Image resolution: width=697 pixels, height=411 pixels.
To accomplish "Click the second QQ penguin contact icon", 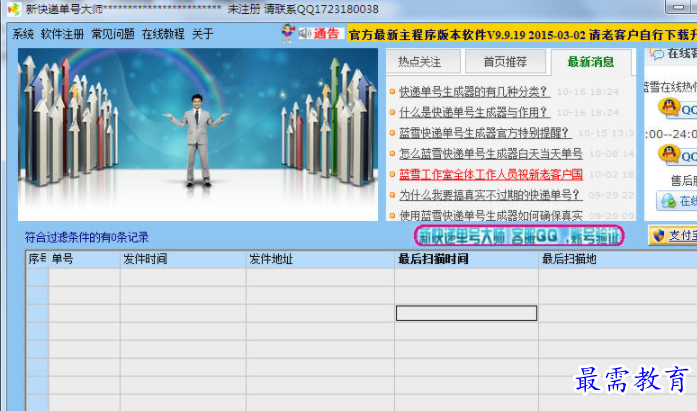I will pos(669,154).
